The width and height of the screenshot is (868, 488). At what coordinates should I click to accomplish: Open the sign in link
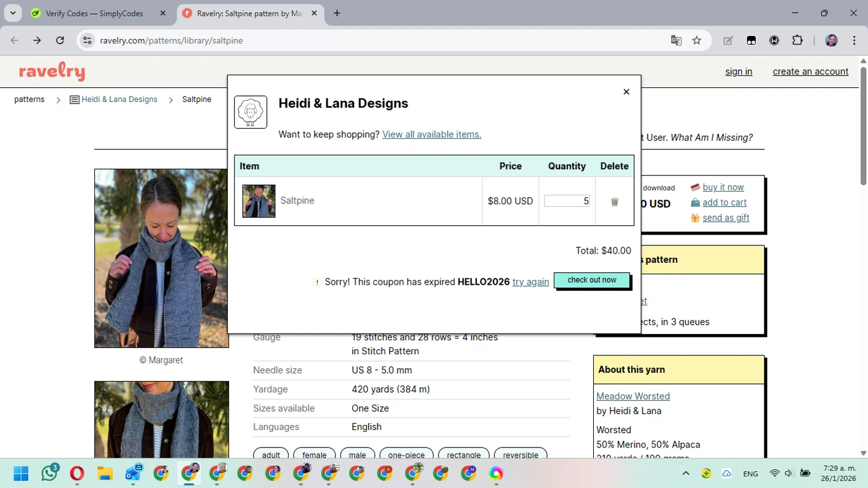[x=738, y=72]
